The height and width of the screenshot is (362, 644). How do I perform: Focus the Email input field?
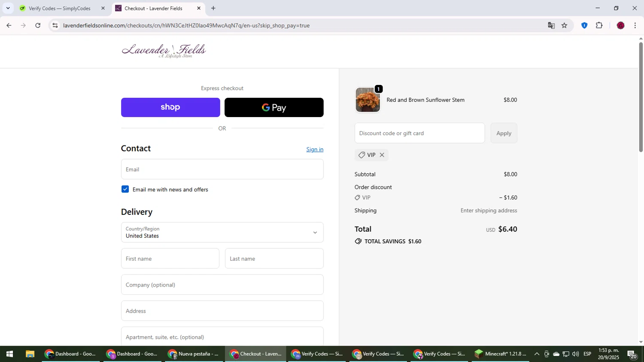pyautogui.click(x=222, y=169)
